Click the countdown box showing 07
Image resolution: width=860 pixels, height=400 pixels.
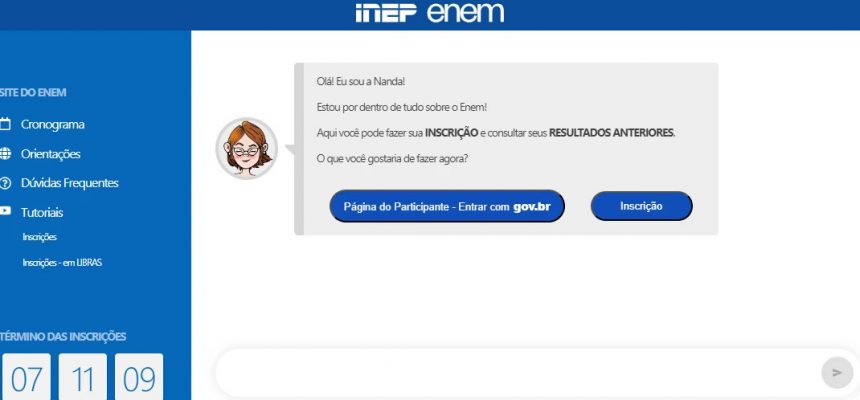point(26,377)
